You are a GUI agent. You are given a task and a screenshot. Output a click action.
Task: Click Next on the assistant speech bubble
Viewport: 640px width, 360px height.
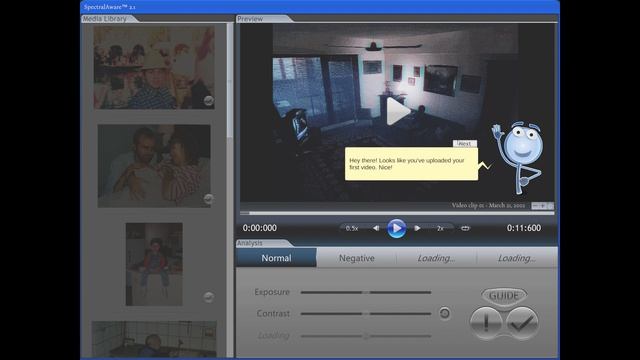[464, 143]
